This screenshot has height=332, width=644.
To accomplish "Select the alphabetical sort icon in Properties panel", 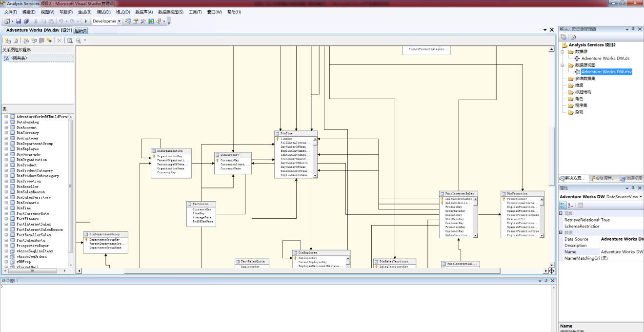I will pos(570,205).
